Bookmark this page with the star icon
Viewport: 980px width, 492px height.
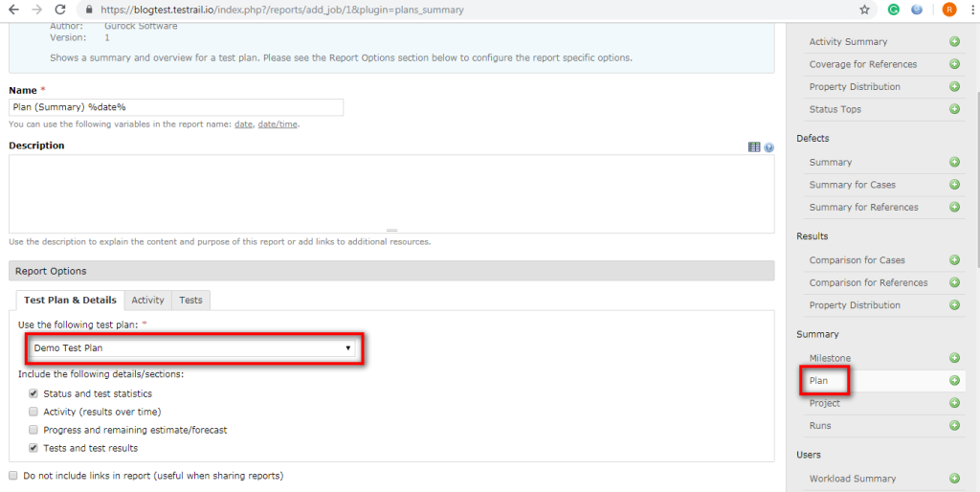pyautogui.click(x=864, y=10)
